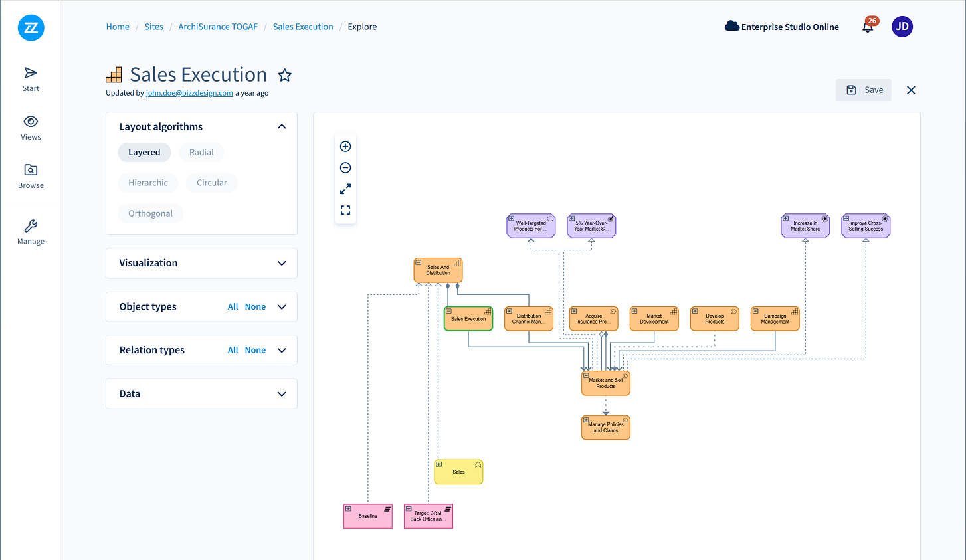Open the Views eye icon in sidebar
The width and height of the screenshot is (966, 560).
tap(31, 128)
